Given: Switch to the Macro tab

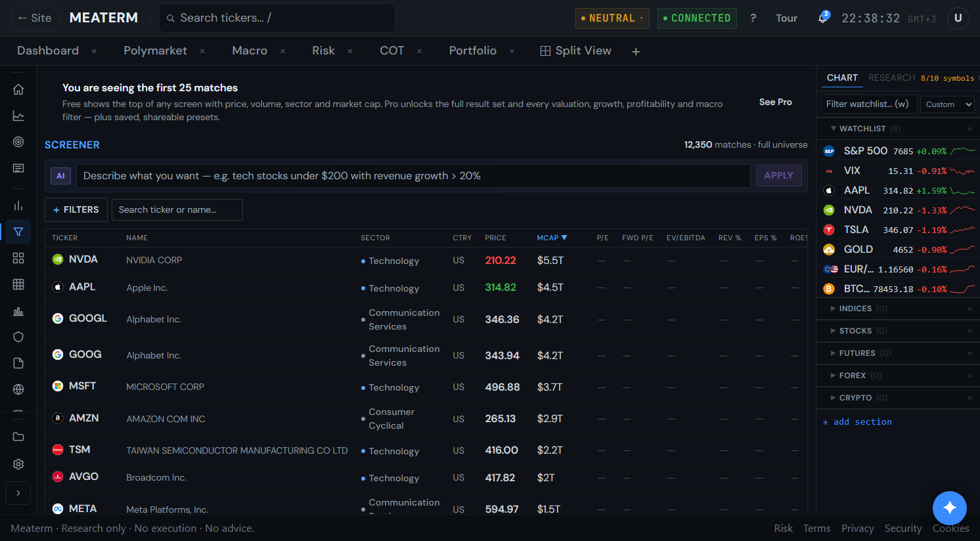Looking at the screenshot, I should point(250,51).
